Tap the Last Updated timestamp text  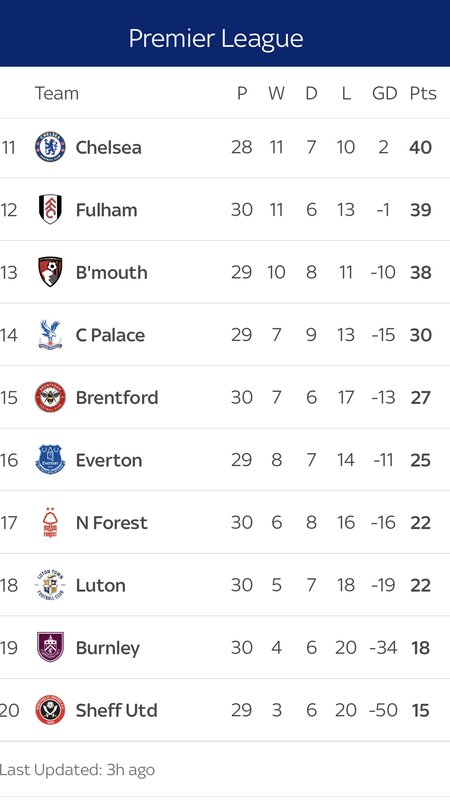click(77, 770)
